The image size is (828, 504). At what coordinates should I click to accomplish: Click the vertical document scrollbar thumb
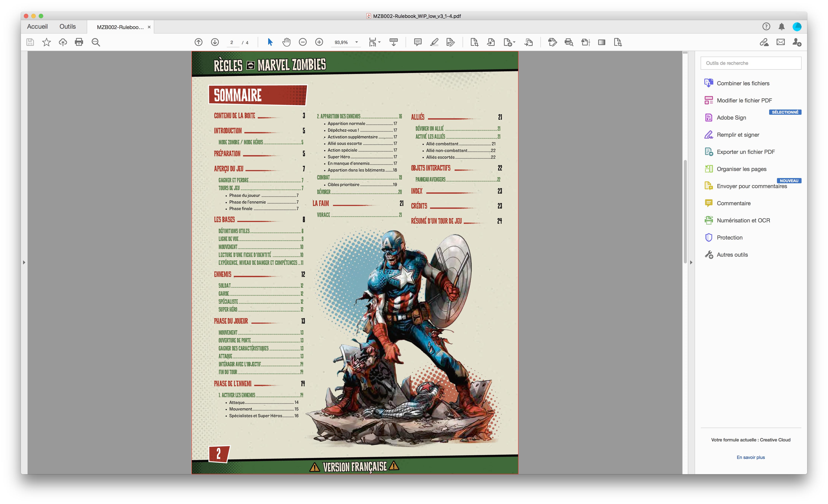pos(685,212)
